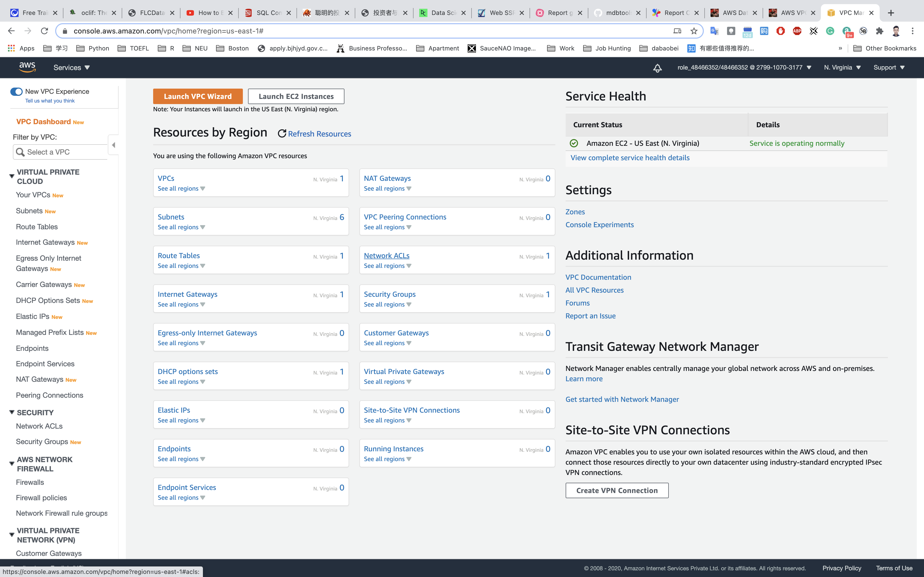Open Route Tables in the sidebar
Screen dimensions: 924x577
37,227
